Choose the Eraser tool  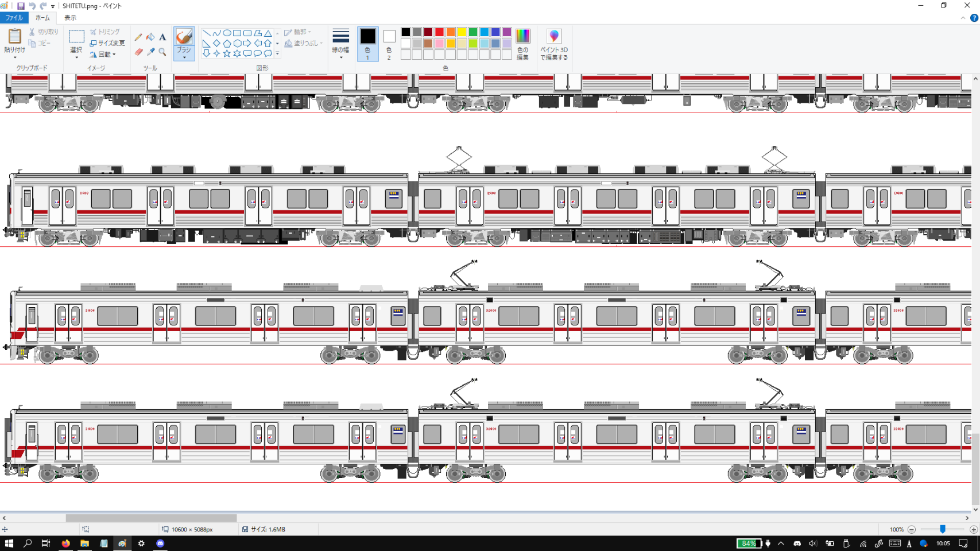pyautogui.click(x=138, y=52)
